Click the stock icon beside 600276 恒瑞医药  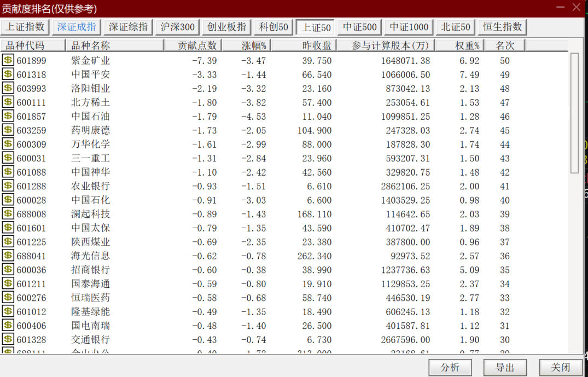(8, 297)
